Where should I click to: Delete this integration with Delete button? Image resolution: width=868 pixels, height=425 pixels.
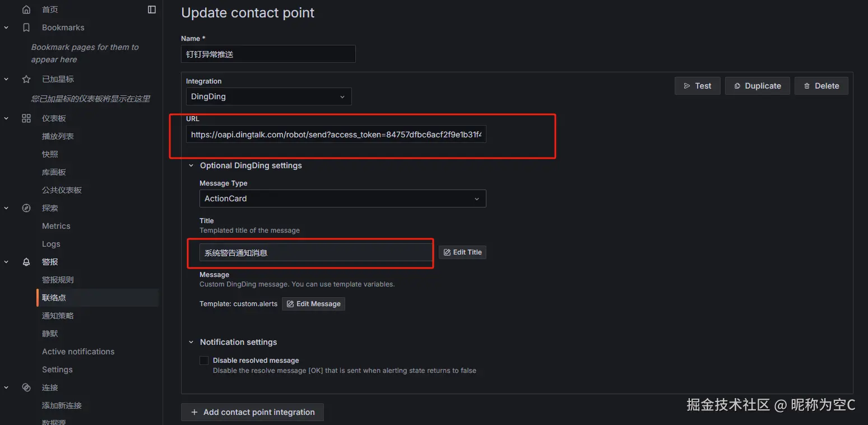(821, 86)
